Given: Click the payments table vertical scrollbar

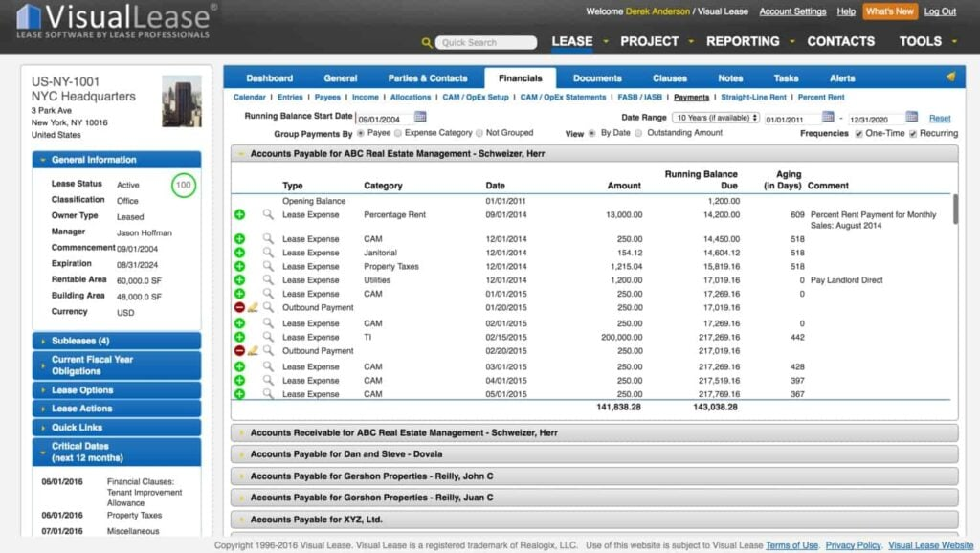Looking at the screenshot, I should pos(955,209).
